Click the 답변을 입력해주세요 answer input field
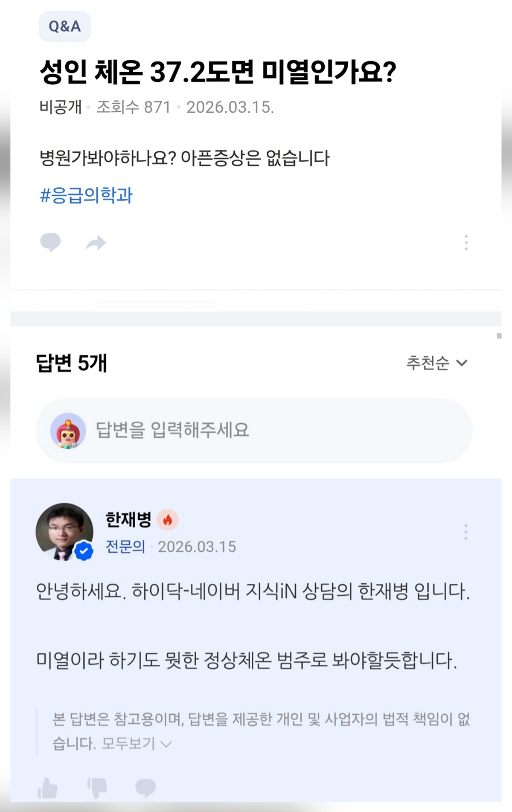 (x=254, y=431)
